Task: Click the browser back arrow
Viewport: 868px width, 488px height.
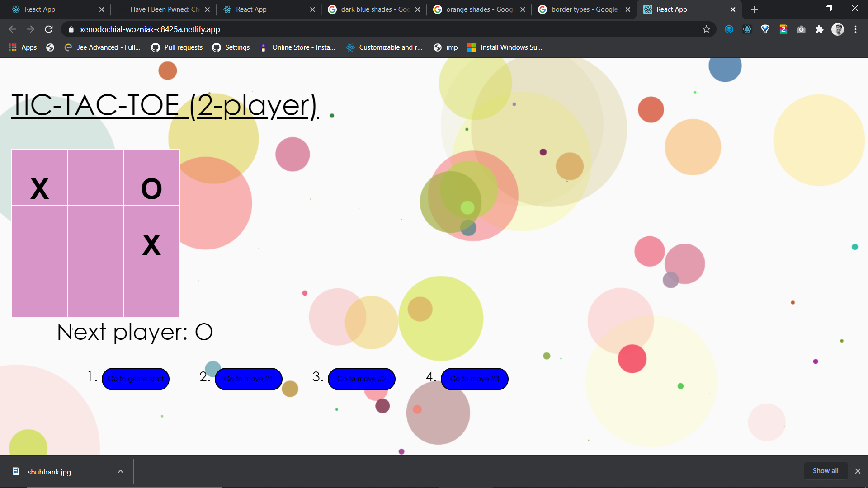Action: click(x=12, y=29)
